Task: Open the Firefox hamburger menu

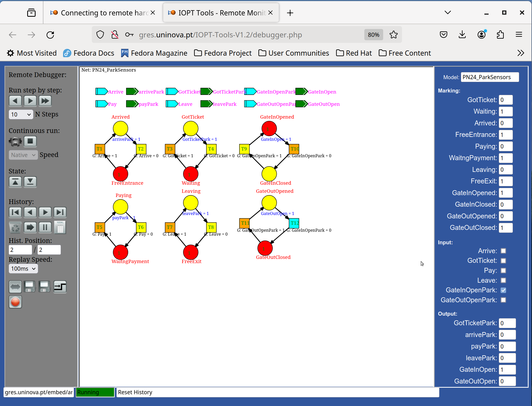Action: pos(519,34)
